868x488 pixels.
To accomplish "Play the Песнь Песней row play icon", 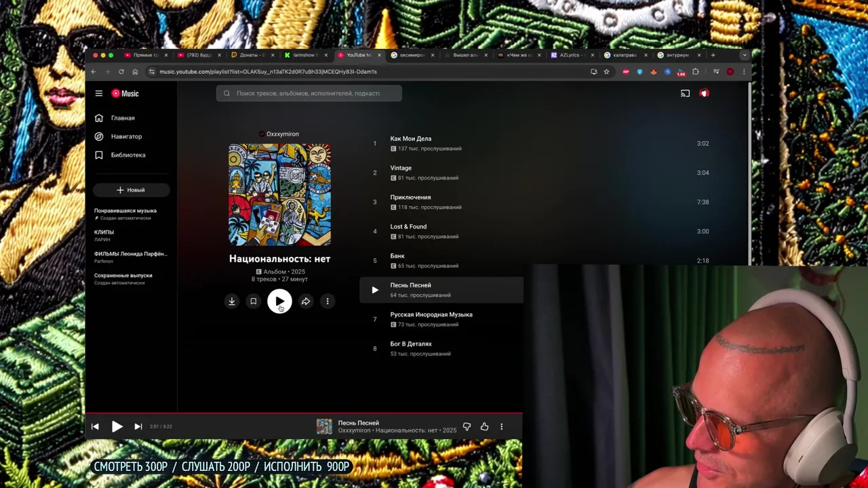I will pos(375,290).
